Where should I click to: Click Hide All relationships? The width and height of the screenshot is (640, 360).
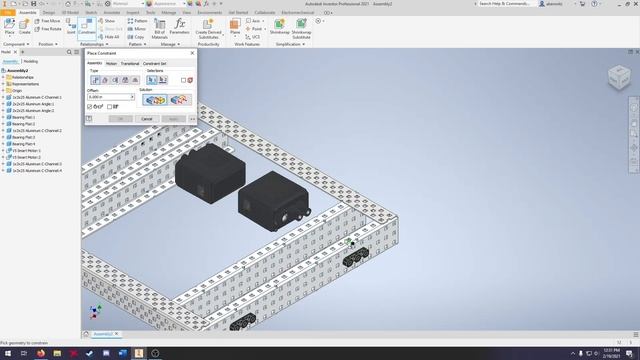pyautogui.click(x=109, y=37)
